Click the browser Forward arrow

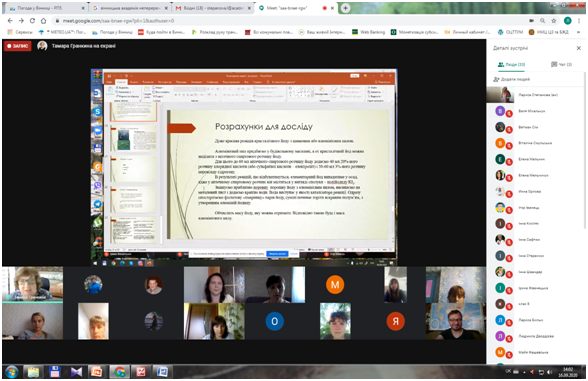(21, 21)
